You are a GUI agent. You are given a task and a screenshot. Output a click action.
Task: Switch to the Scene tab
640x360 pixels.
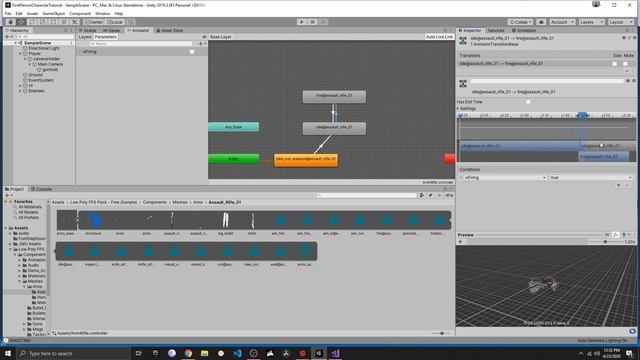(88, 30)
